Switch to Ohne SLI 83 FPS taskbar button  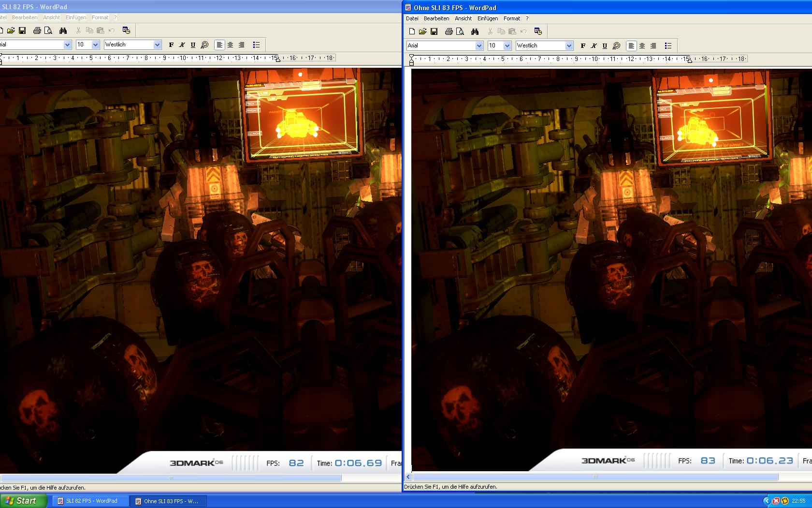point(169,501)
